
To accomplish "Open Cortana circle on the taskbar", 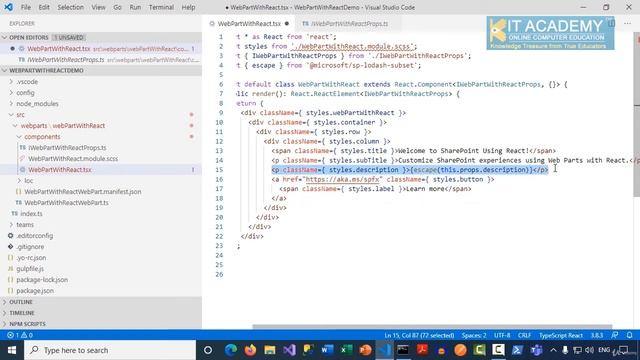I will coord(208,350).
